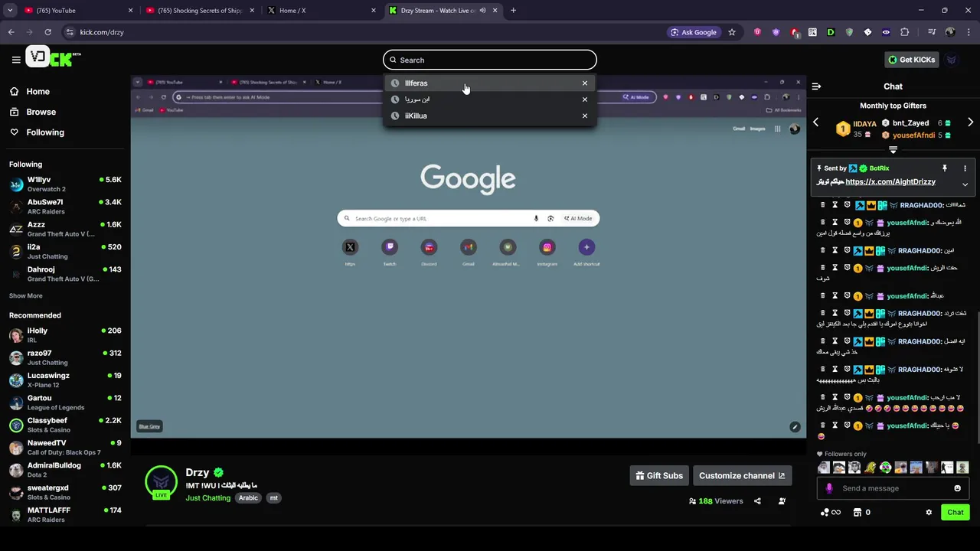Switch to Shocking Secrets YouTube tab

point(199,11)
